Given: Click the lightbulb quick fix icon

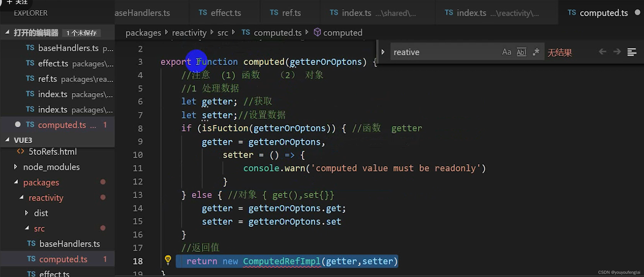Looking at the screenshot, I should coord(168,260).
